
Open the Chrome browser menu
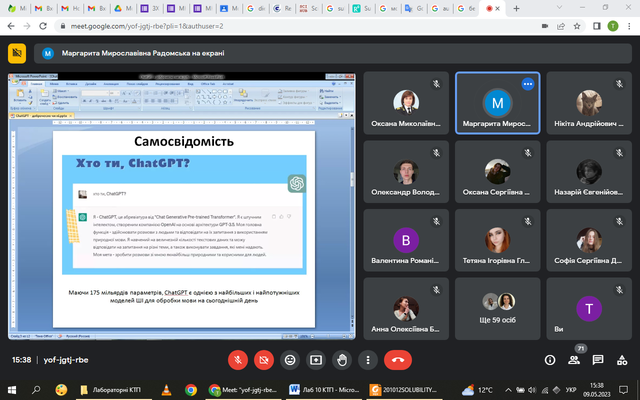click(x=628, y=29)
